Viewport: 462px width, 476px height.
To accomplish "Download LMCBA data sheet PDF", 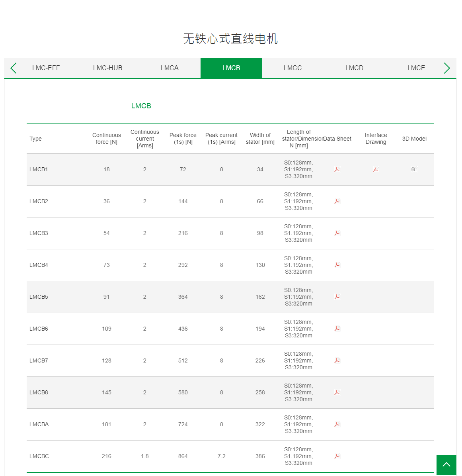I will click(x=337, y=424).
